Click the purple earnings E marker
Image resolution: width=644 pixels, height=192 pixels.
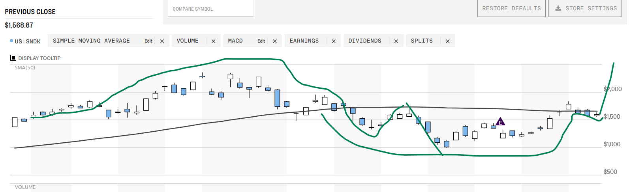pyautogui.click(x=500, y=122)
